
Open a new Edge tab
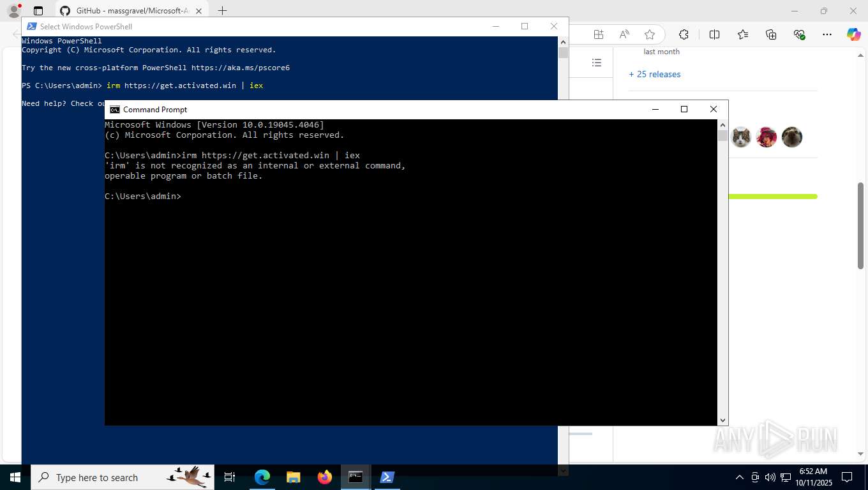pyautogui.click(x=222, y=11)
